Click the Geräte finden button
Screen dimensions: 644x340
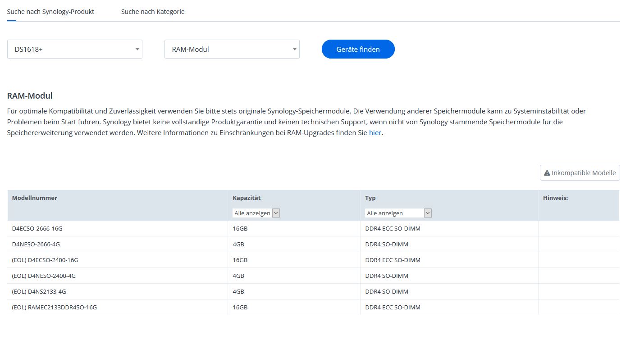coord(358,49)
